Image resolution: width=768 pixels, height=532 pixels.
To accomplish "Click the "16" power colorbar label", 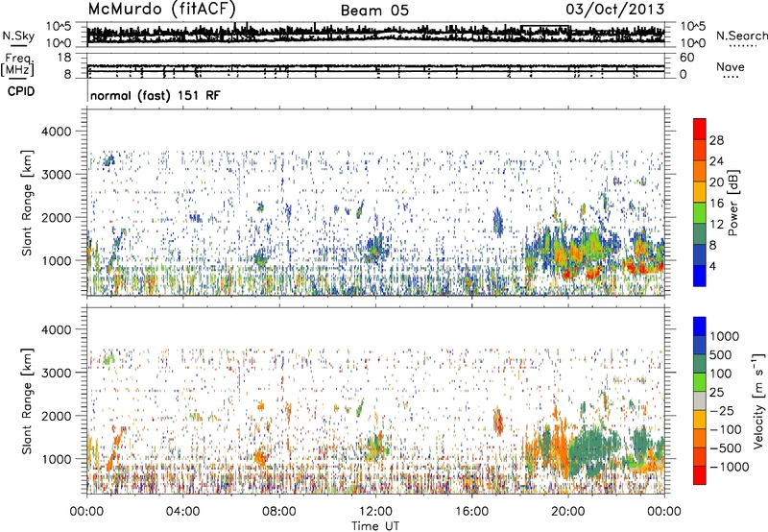I will (x=716, y=204).
